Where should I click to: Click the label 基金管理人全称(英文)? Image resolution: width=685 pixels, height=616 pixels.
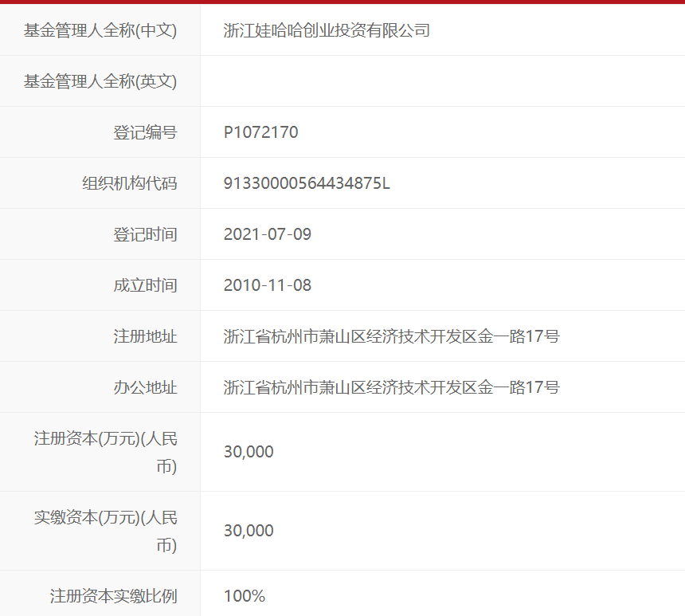[x=100, y=81]
